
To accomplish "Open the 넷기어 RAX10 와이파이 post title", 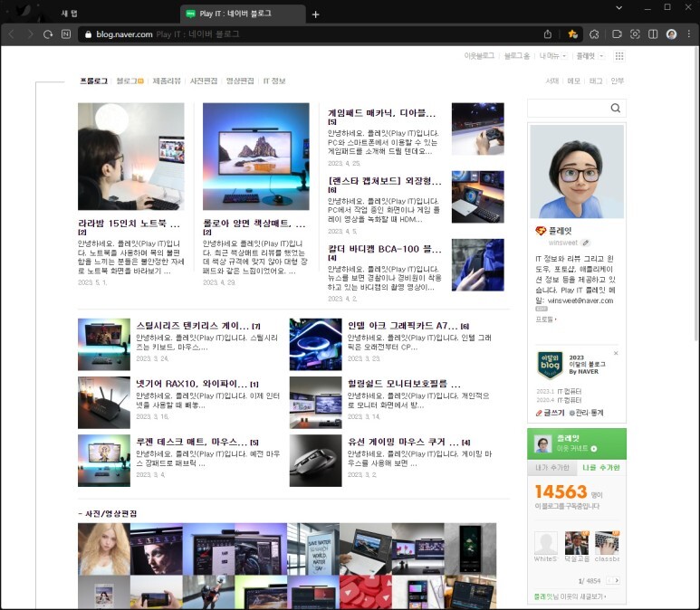I will (191, 384).
